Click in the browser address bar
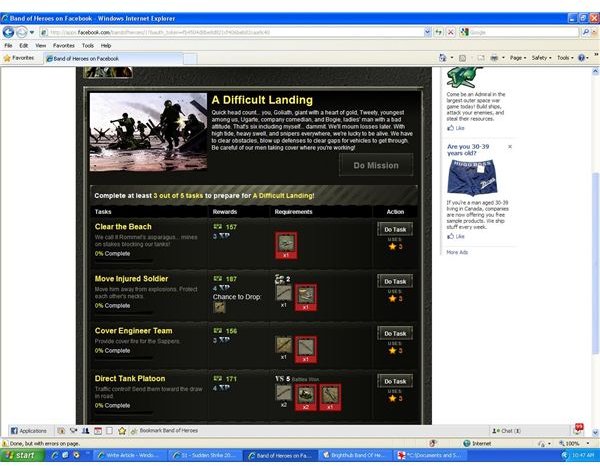This screenshot has width=600, height=466. [x=232, y=33]
